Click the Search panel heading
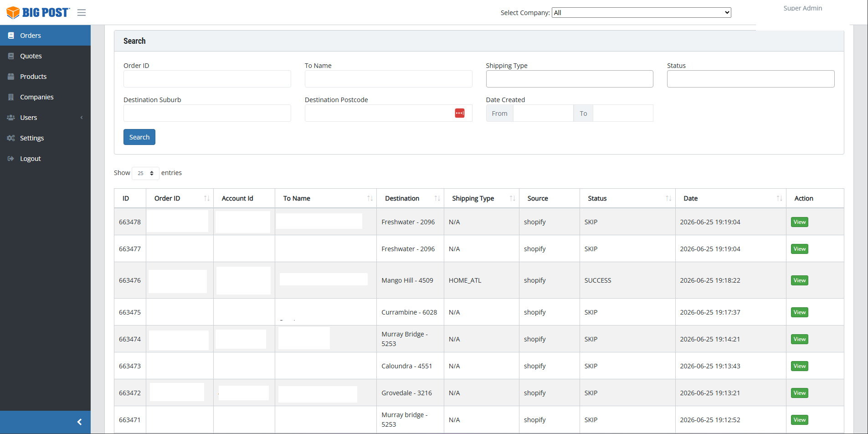Image resolution: width=868 pixels, height=434 pixels. pos(134,41)
